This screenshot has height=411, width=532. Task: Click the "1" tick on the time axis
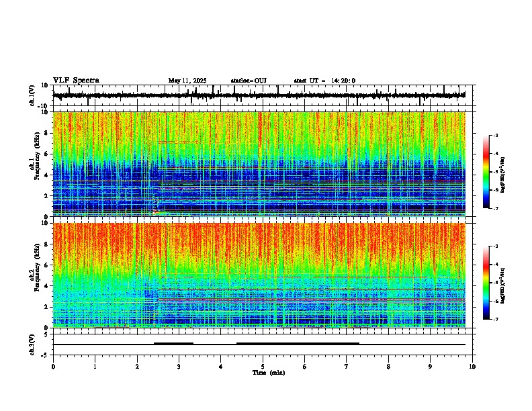point(95,367)
